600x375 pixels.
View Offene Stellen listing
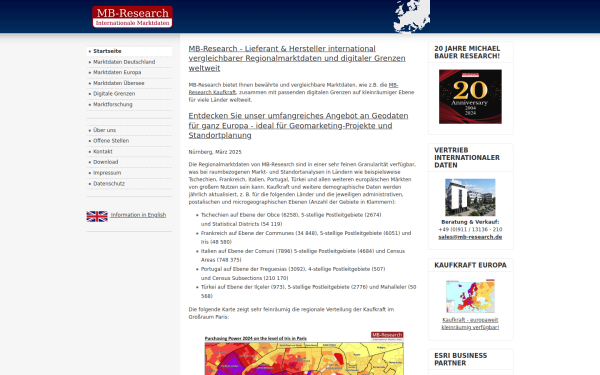point(111,140)
